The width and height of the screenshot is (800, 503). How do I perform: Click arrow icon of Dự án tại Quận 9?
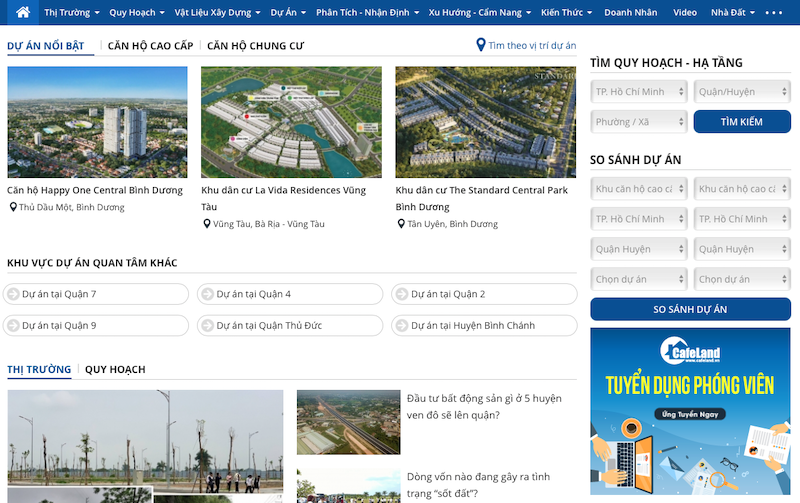13,325
